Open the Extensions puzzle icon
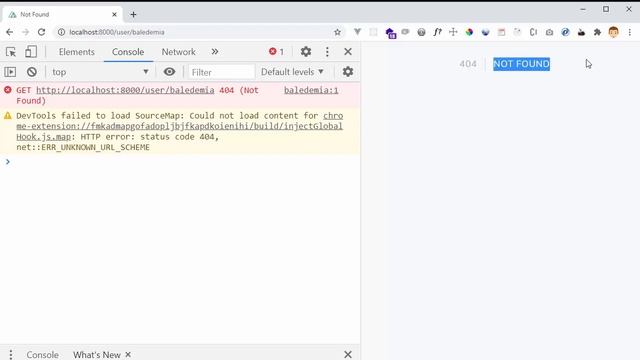Screen dimensions: 640x360 tap(597, 32)
